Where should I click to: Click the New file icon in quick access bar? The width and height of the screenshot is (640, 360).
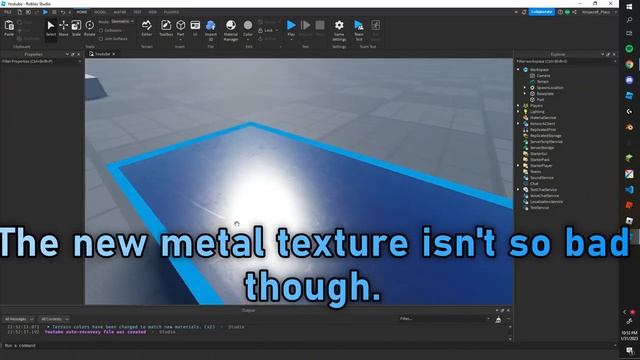19,12
